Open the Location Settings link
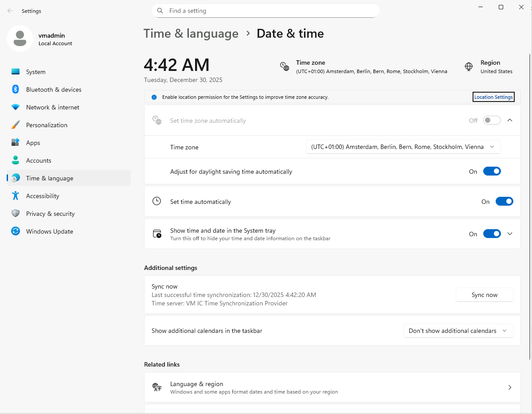The image size is (532, 414). 493,97
